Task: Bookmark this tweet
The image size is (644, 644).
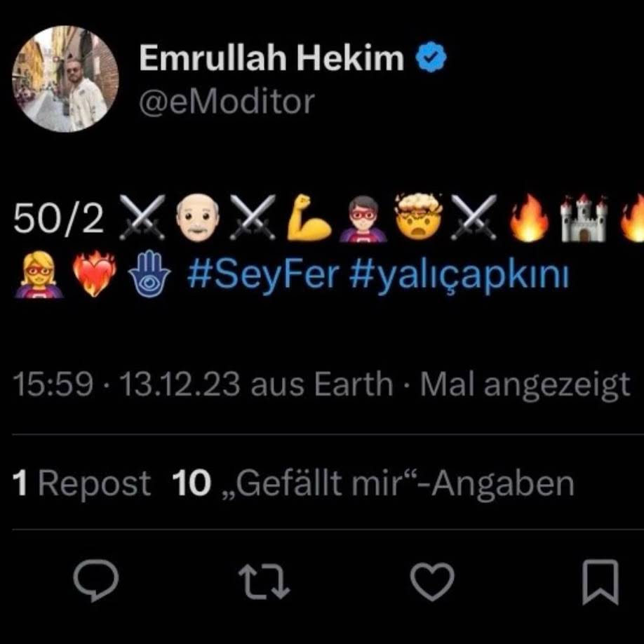Action: pyautogui.click(x=601, y=582)
